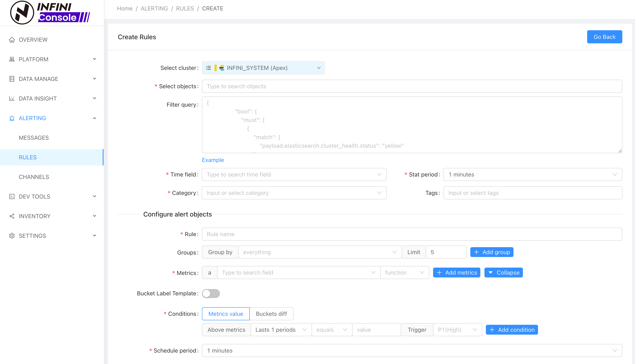635x364 pixels.
Task: Select the Buckets diff condition option
Action: tap(271, 314)
